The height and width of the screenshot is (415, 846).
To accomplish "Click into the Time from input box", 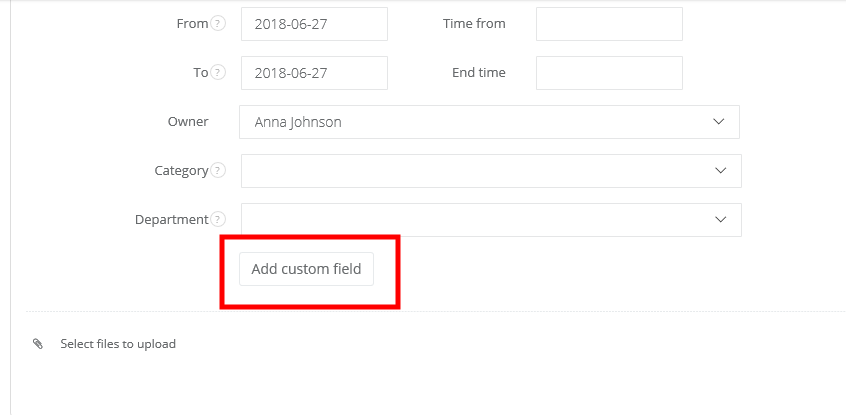I will coord(609,24).
